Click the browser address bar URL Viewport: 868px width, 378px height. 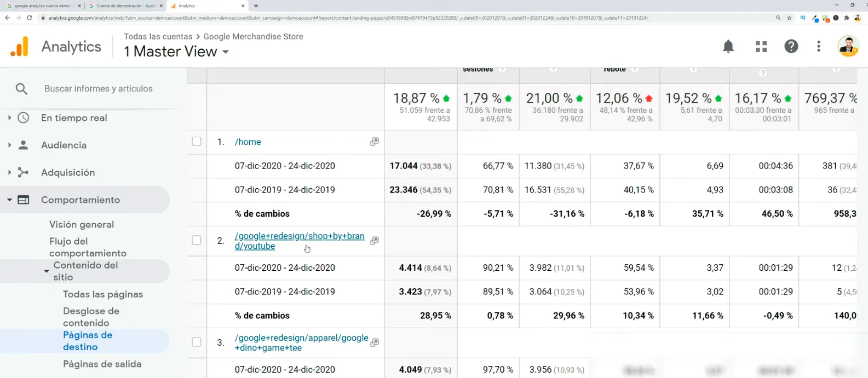pos(348,18)
